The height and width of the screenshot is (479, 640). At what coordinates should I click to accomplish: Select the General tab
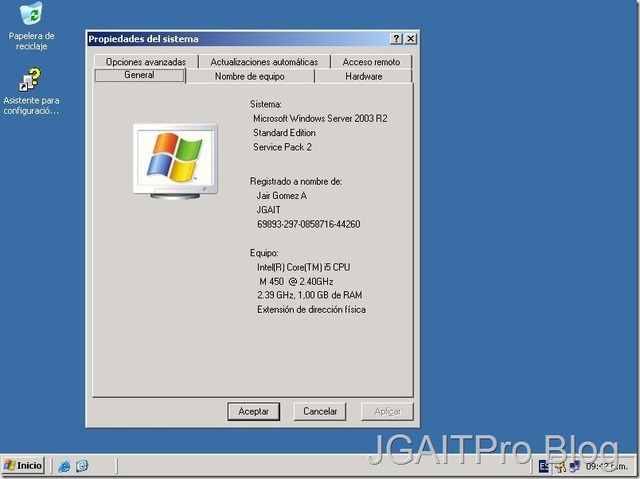pyautogui.click(x=140, y=75)
